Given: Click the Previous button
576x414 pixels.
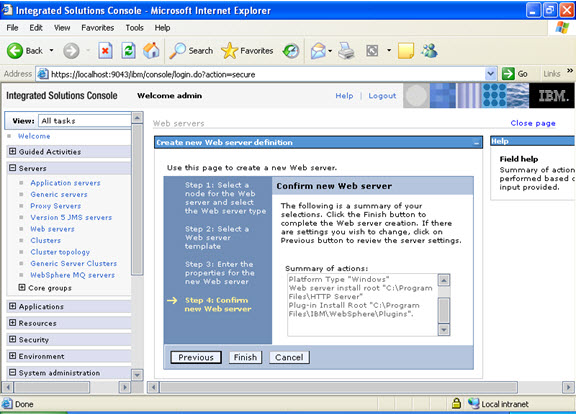Looking at the screenshot, I should 196,357.
